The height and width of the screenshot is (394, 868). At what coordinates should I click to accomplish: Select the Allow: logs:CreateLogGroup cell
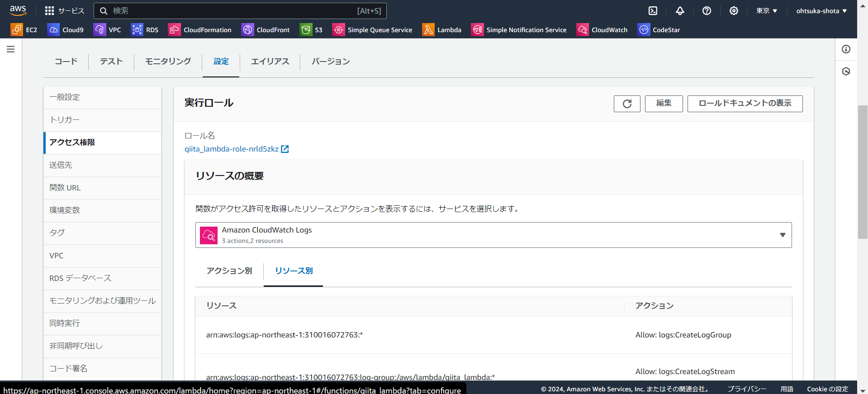click(683, 335)
